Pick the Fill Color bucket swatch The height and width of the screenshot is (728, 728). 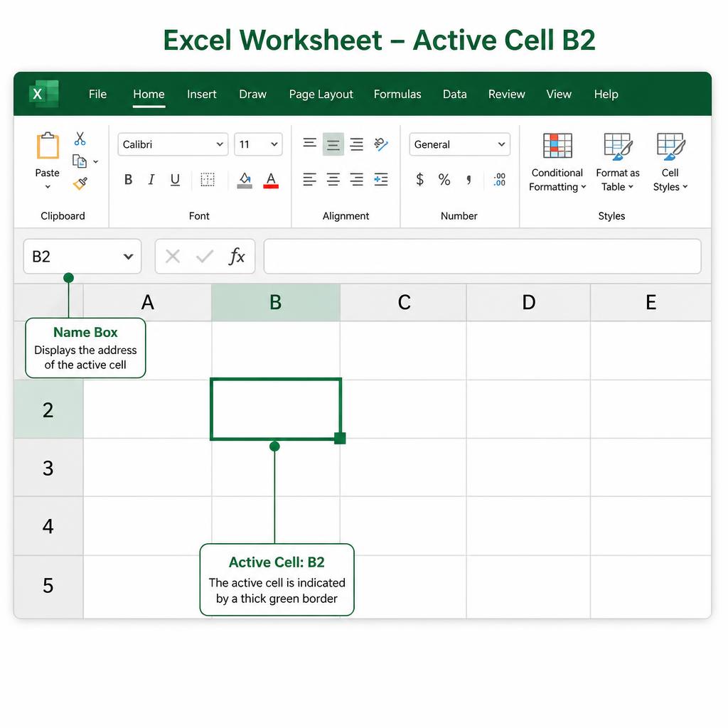click(x=245, y=180)
